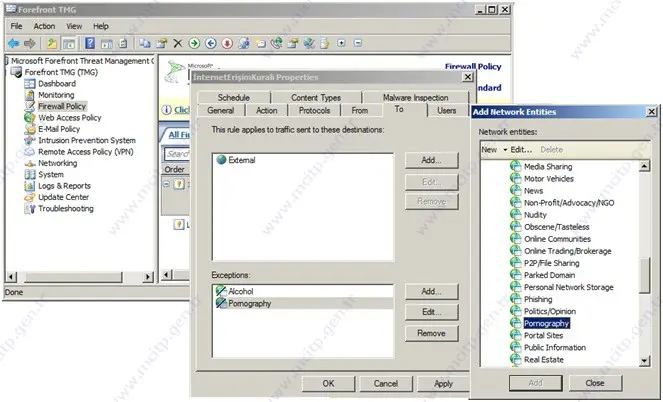Click Add button beside destinations list
Viewport: 663px width, 402px height.
pyautogui.click(x=431, y=160)
